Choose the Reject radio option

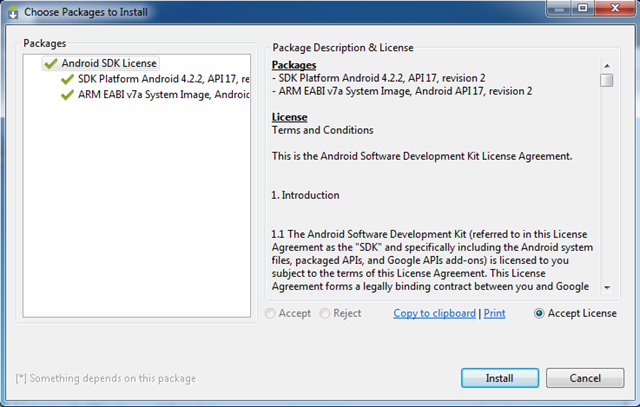[324, 313]
